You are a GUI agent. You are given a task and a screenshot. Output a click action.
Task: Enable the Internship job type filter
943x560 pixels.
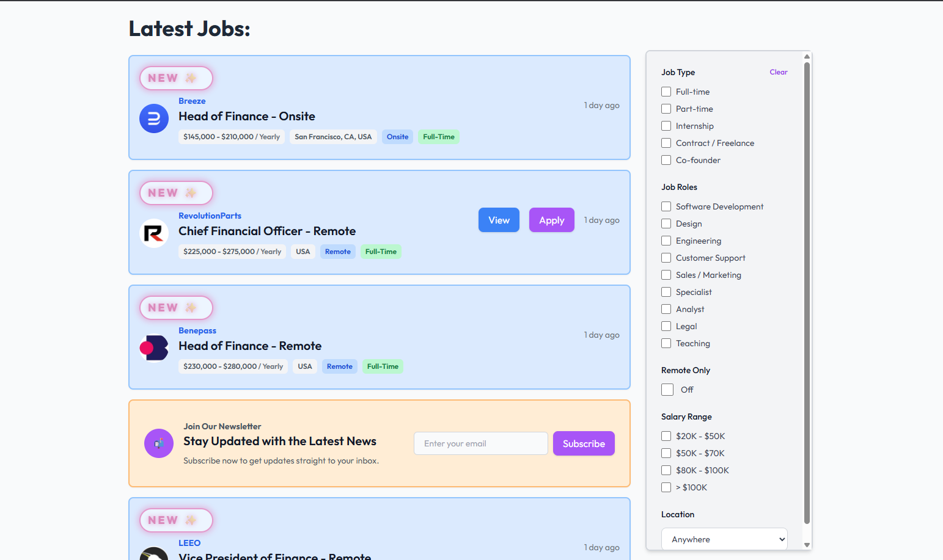[x=666, y=126]
